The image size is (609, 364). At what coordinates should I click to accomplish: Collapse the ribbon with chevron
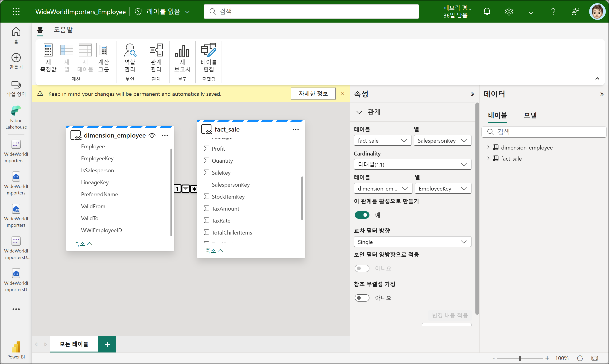click(597, 79)
